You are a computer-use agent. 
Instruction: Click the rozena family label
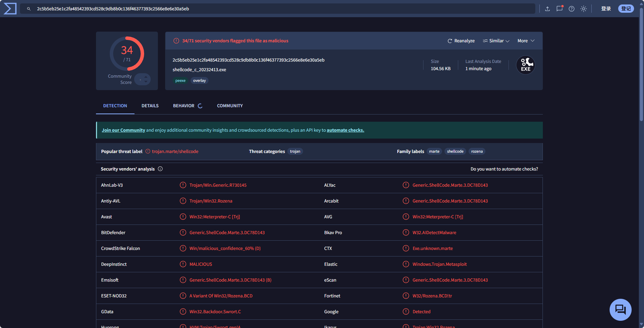coord(477,152)
